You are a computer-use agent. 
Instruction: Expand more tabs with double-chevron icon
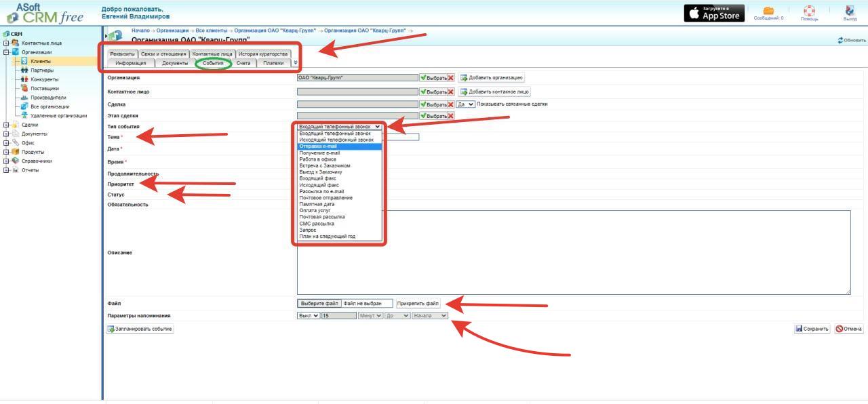295,63
